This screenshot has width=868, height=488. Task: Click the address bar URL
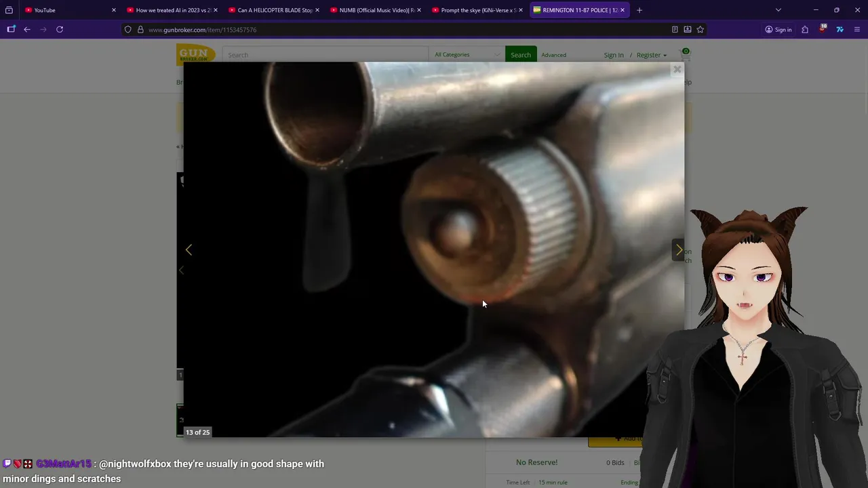[202, 30]
